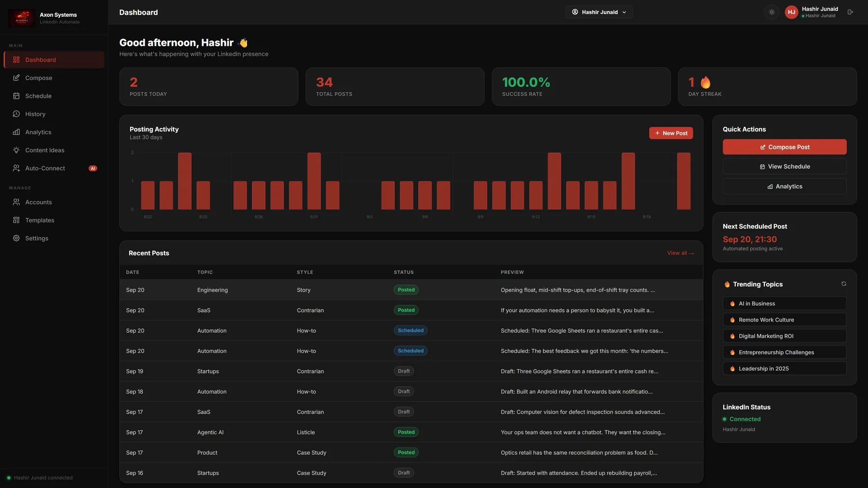
Task: Click the Axon Systems logo
Action: tap(22, 18)
